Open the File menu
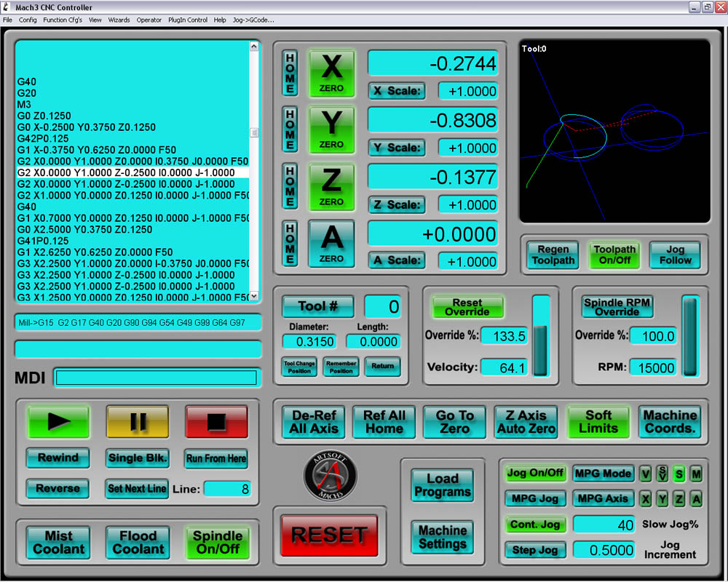The height and width of the screenshot is (582, 728). point(7,20)
